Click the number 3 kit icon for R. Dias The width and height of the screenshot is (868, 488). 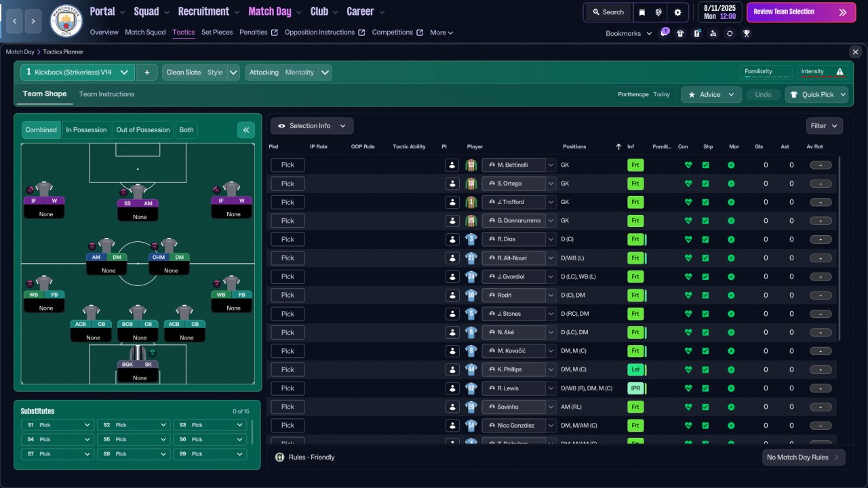tap(471, 239)
